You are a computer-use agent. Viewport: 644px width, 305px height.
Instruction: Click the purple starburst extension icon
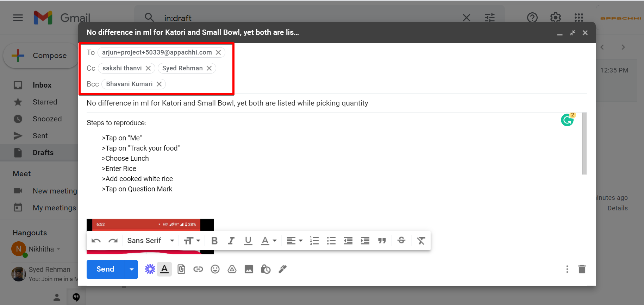point(150,269)
